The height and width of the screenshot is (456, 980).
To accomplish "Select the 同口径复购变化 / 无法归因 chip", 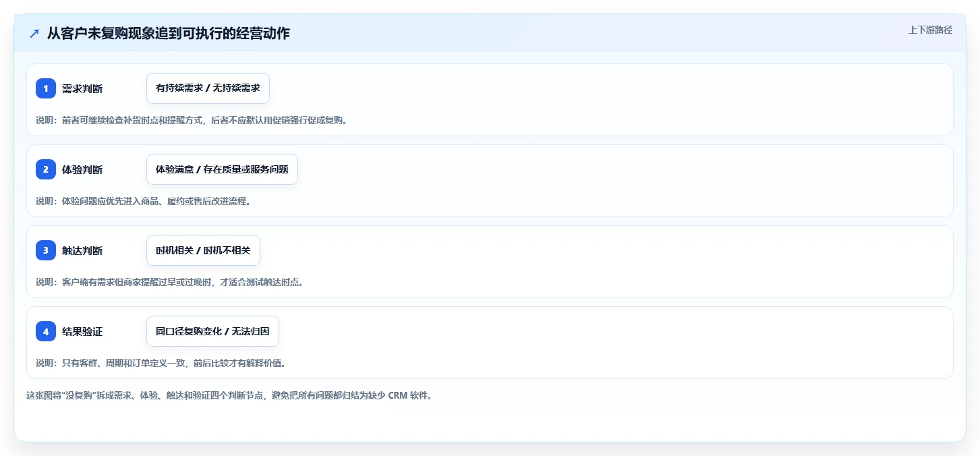I will [x=212, y=331].
